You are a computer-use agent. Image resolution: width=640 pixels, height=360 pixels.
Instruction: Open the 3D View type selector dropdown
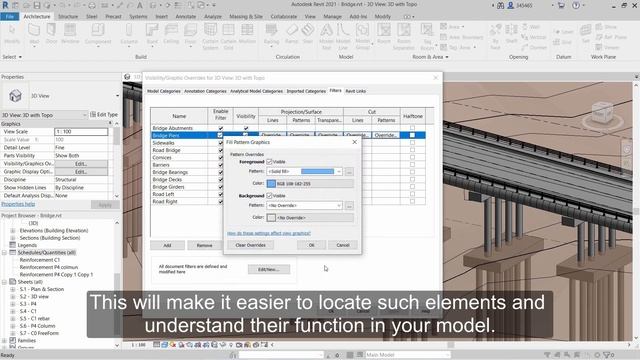click(118, 96)
